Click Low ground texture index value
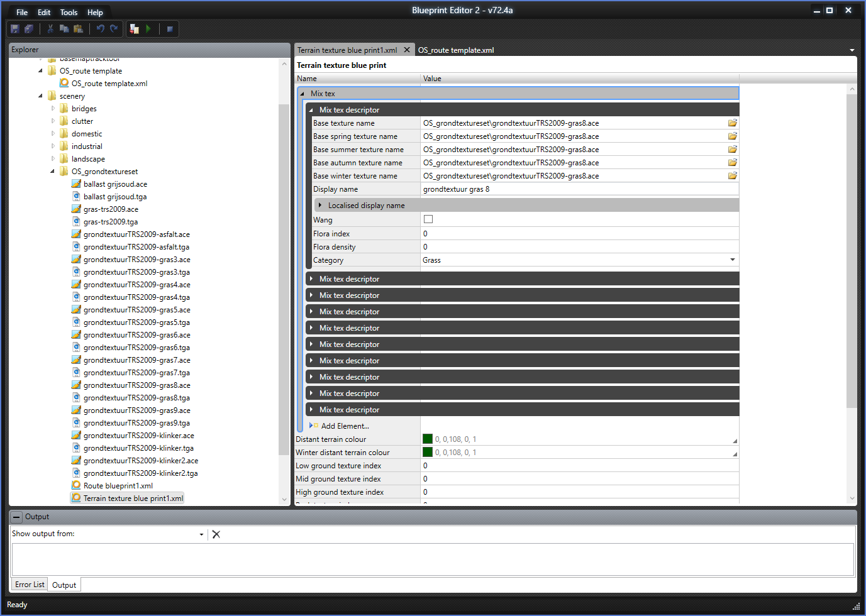 pyautogui.click(x=579, y=466)
